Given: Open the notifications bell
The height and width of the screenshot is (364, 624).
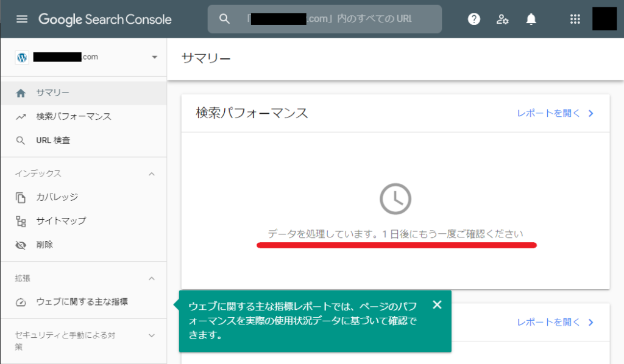Looking at the screenshot, I should point(531,19).
